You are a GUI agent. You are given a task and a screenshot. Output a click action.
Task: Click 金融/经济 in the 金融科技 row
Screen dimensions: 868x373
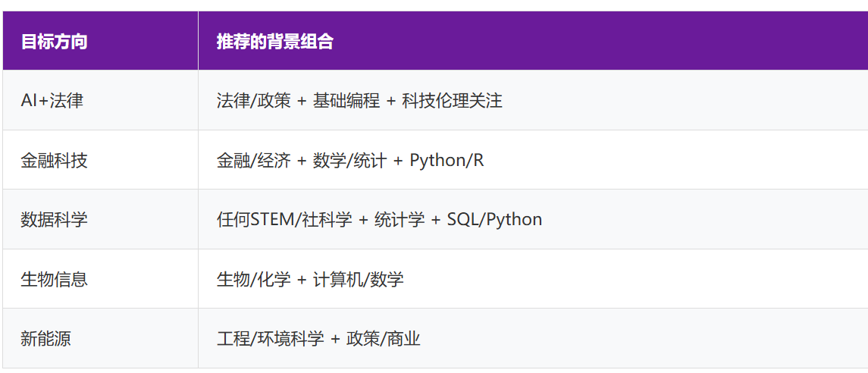coord(253,160)
